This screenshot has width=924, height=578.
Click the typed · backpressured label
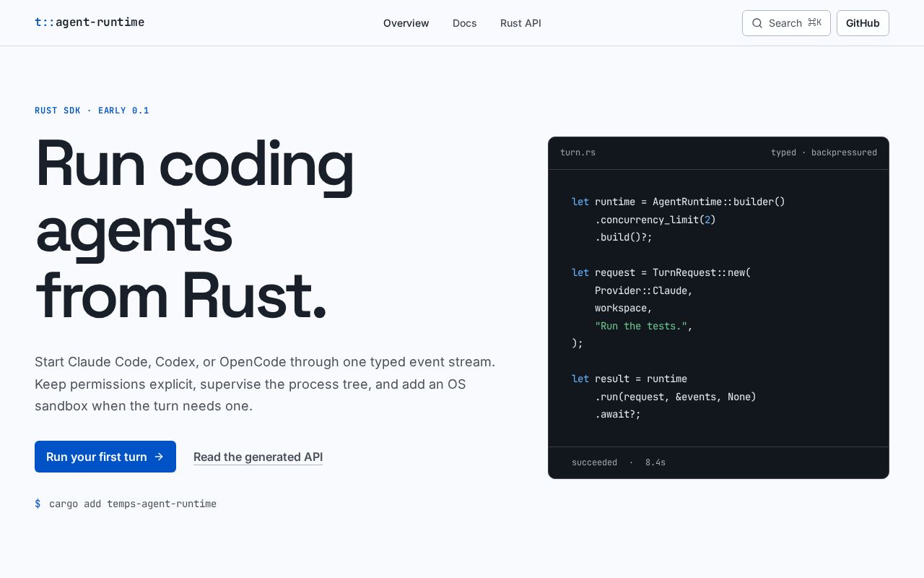824,152
